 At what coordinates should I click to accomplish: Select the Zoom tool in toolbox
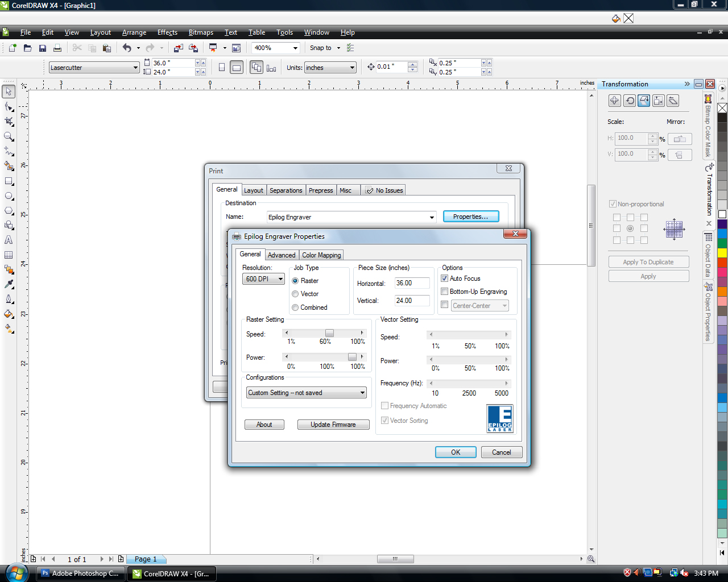[x=9, y=136]
